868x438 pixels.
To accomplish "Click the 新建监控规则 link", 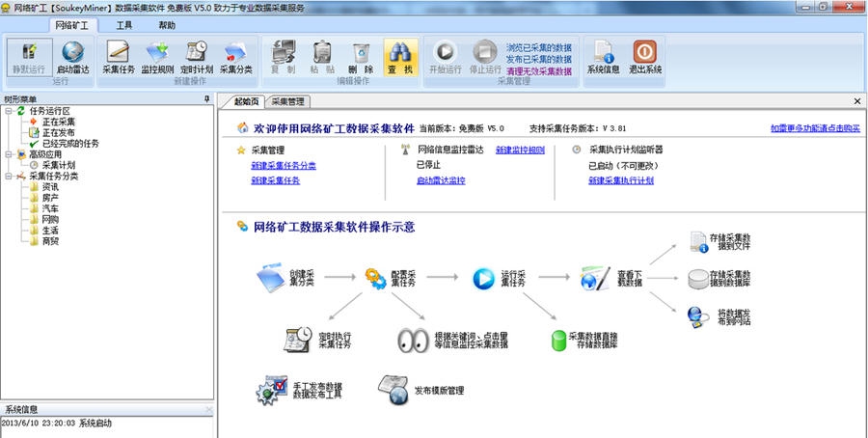I will (520, 151).
